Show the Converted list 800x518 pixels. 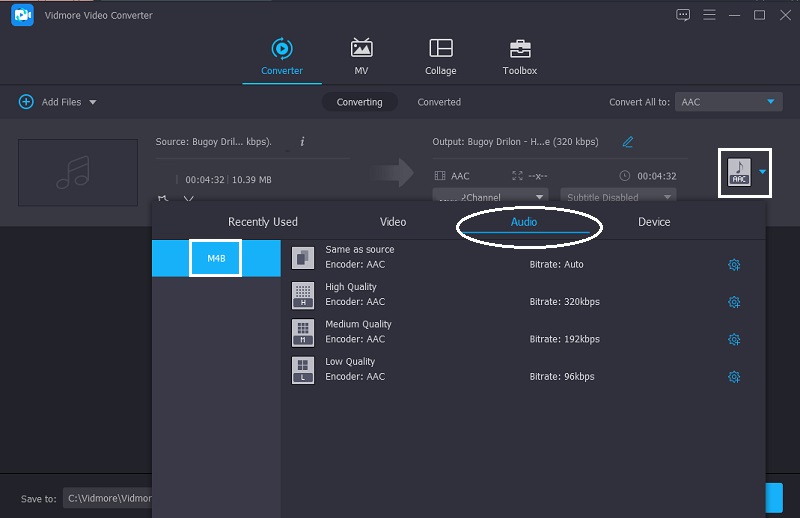coord(439,102)
